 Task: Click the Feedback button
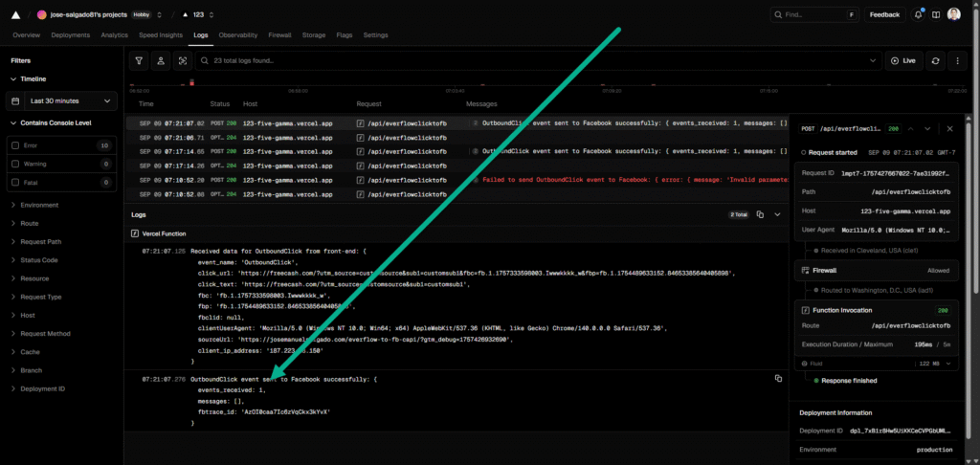click(x=884, y=14)
